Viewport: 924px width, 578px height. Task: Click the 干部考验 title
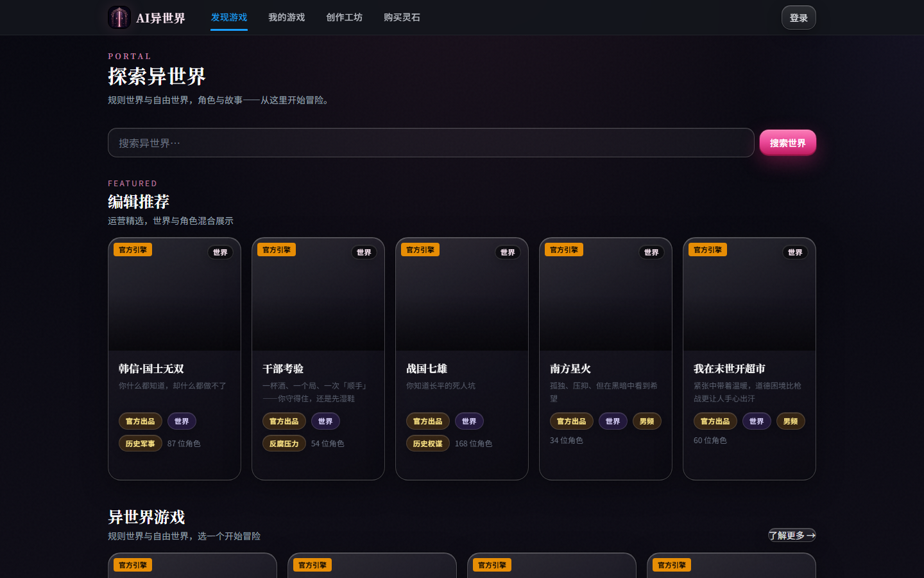point(283,369)
